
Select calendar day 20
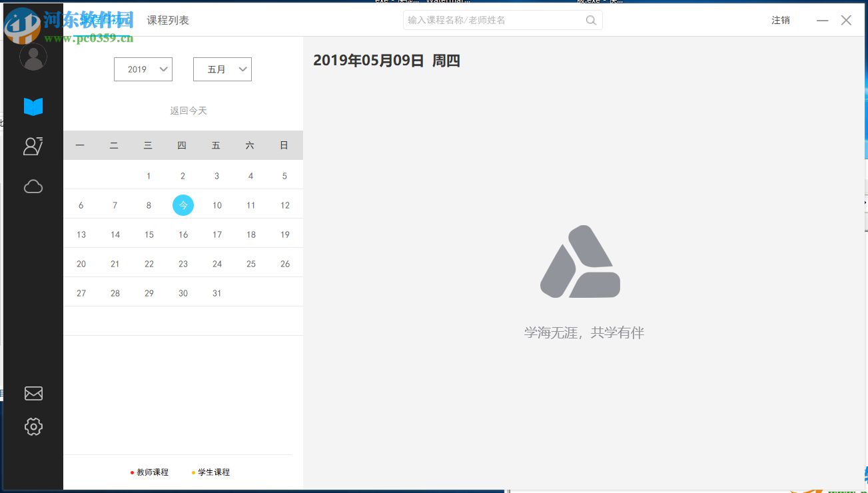81,264
